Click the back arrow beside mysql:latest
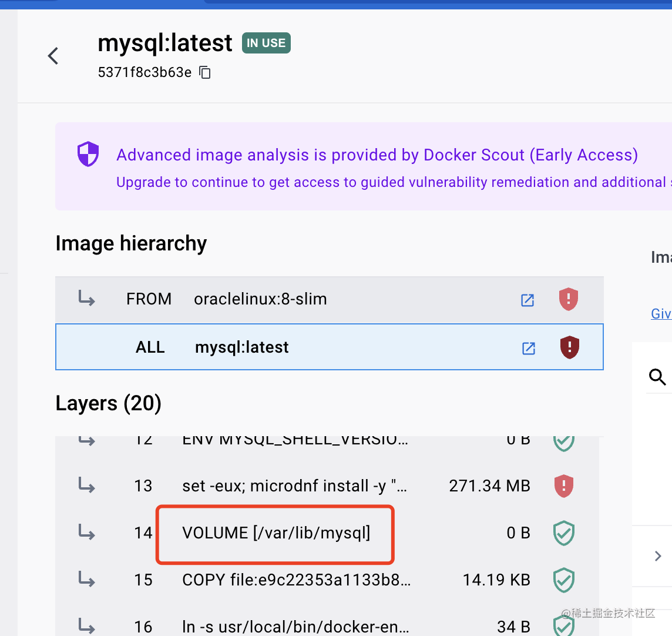The image size is (672, 636). coord(53,56)
